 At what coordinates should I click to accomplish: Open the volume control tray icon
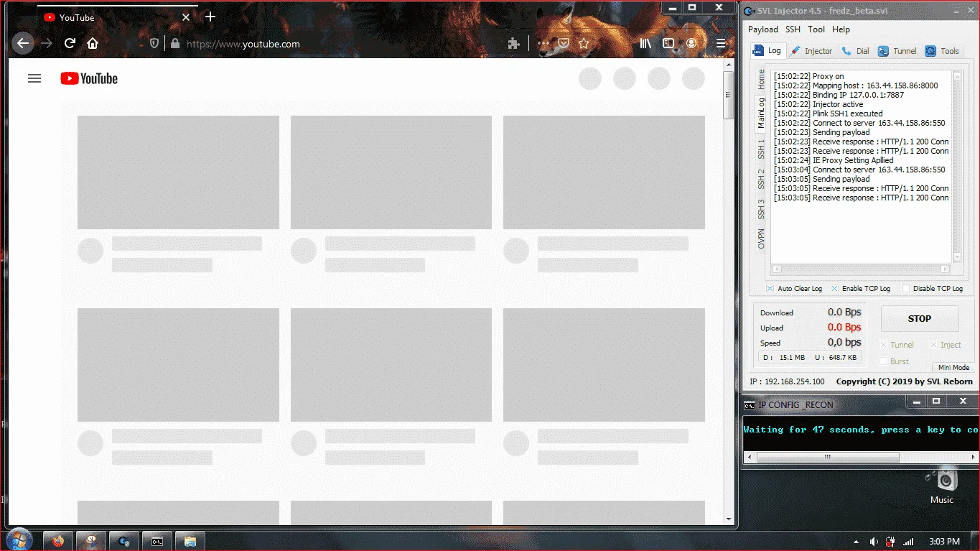[x=874, y=542]
